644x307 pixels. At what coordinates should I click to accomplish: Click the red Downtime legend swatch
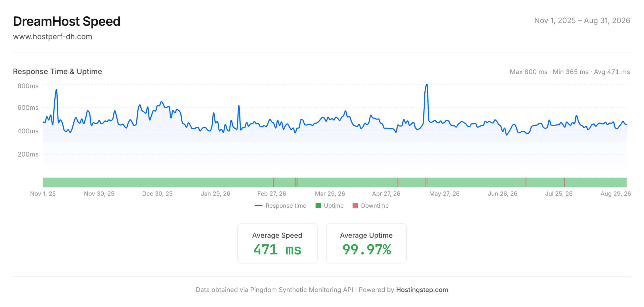click(355, 206)
